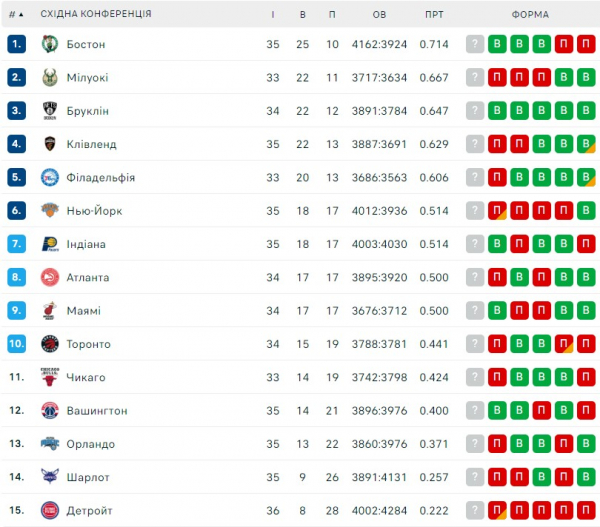The height and width of the screenshot is (527, 600).
Task: Click Detroit's last red П form badge
Action: point(587,510)
